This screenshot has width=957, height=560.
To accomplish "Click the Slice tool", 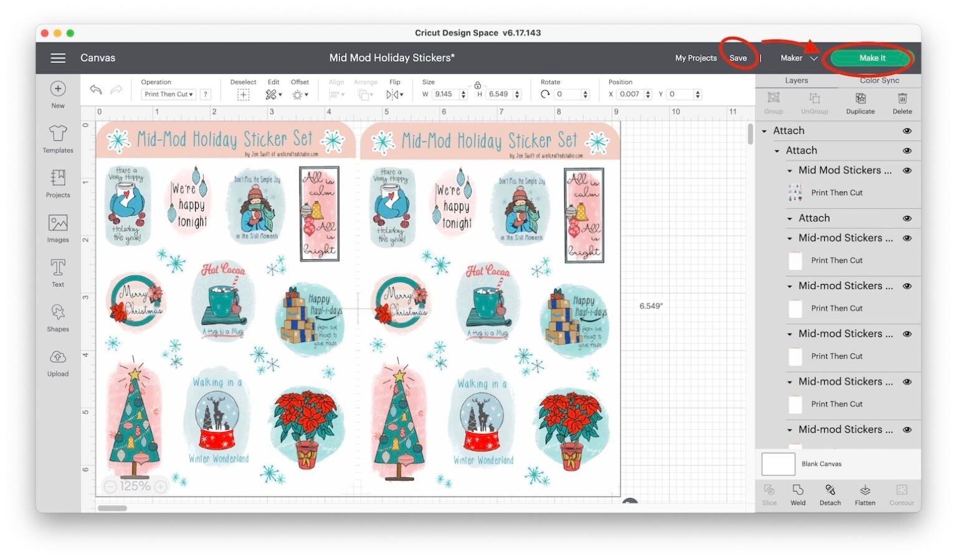I will click(x=769, y=494).
